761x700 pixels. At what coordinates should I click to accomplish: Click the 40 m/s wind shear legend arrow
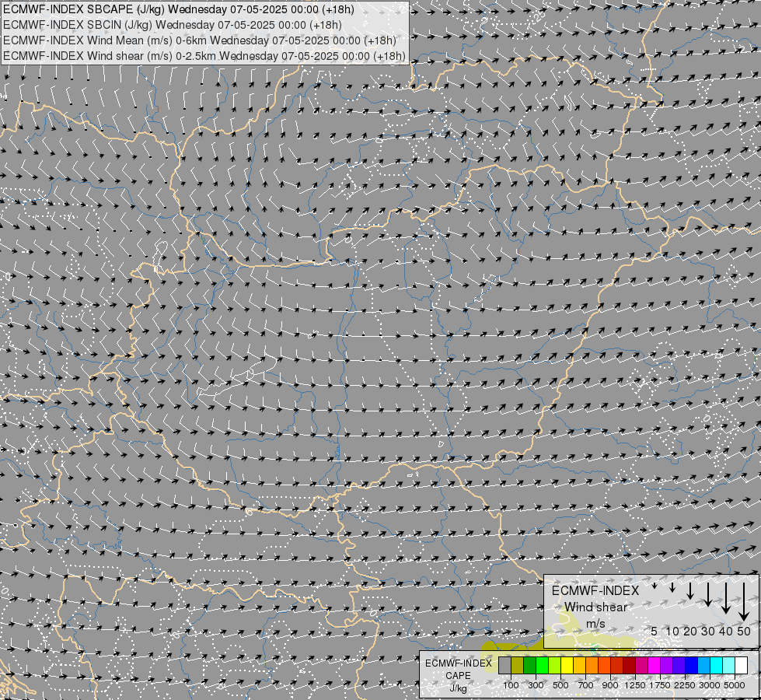(x=725, y=598)
